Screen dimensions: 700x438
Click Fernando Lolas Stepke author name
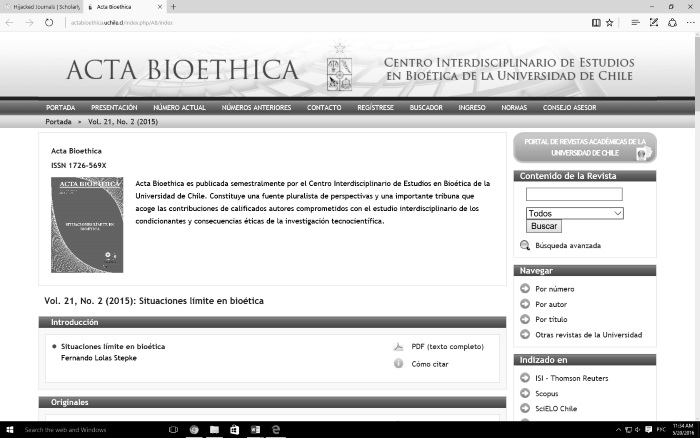(99, 358)
